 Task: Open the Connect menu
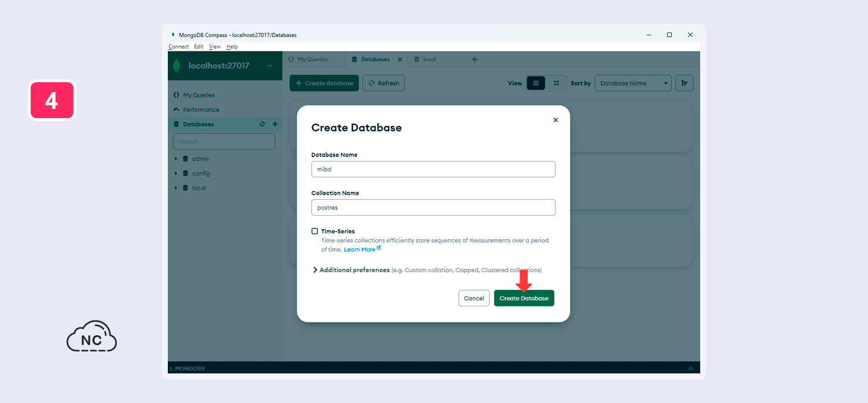tap(178, 47)
